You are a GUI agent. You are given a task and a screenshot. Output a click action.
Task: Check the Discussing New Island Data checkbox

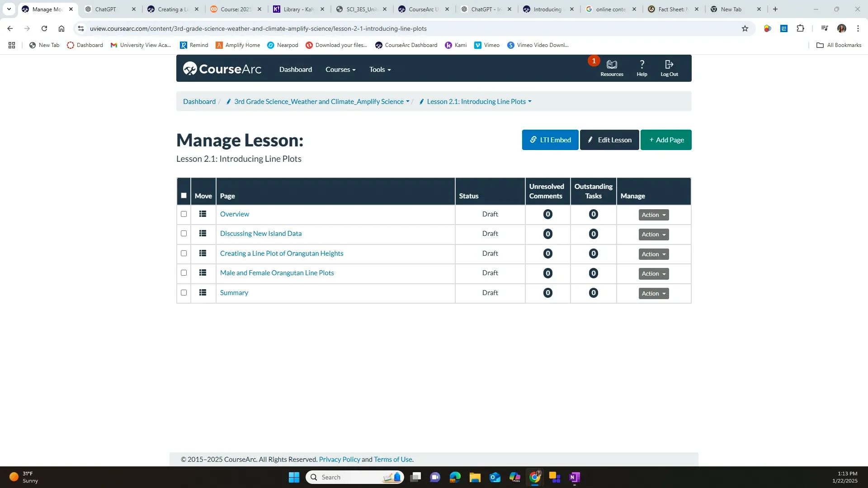coord(184,234)
